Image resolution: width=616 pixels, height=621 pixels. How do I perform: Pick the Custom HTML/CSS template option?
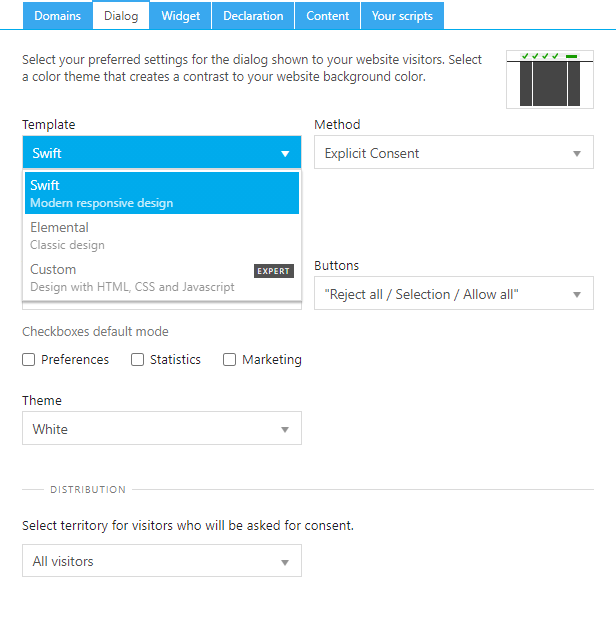[x=130, y=277]
